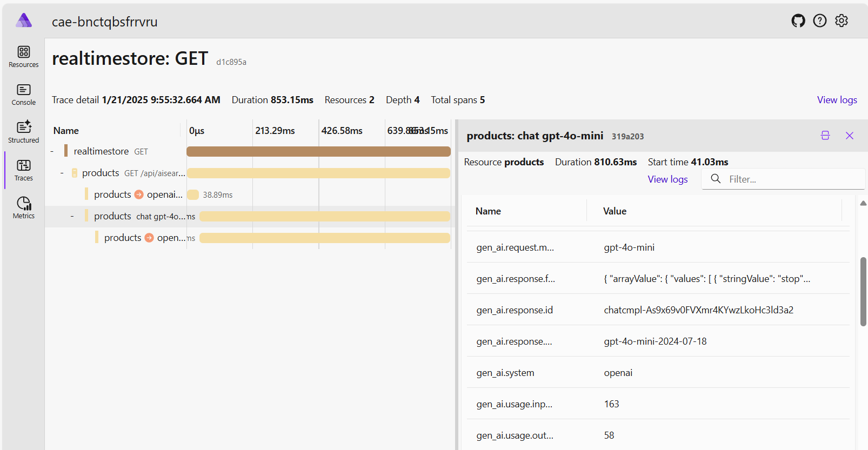Click the details panel scrollbar thumb

pyautogui.click(x=863, y=292)
